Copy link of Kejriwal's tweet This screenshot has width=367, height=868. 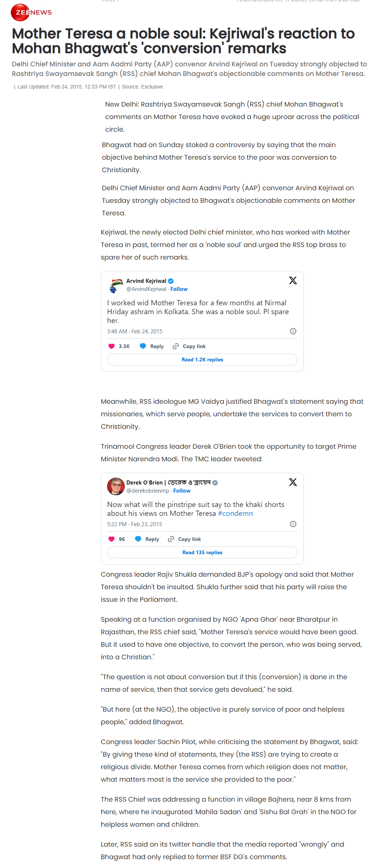pos(189,346)
